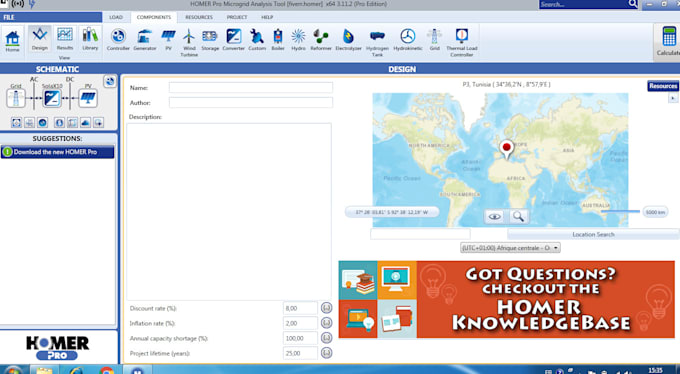This screenshot has height=374, width=680.
Task: Add a Controller component
Action: tap(118, 40)
